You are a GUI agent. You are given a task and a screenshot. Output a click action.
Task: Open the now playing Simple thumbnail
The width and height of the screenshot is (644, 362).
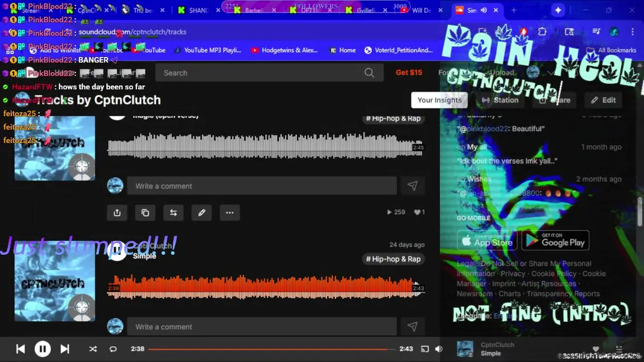(x=465, y=349)
